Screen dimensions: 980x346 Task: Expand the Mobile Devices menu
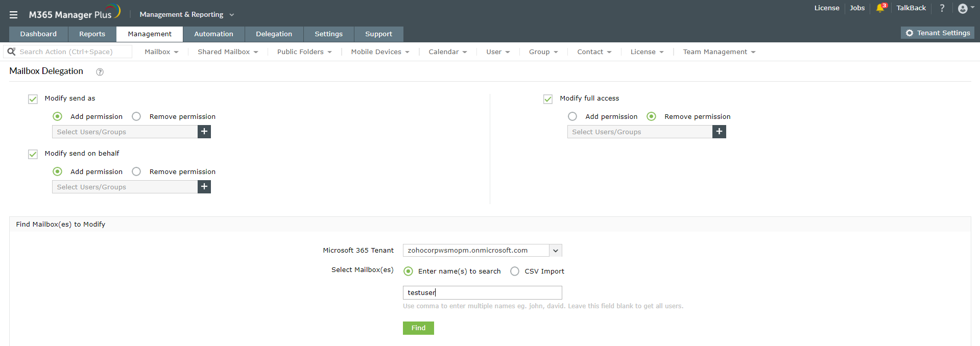380,52
